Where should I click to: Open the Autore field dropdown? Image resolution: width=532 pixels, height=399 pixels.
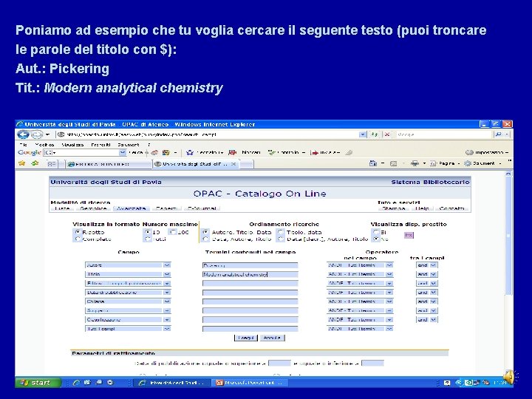(128, 265)
